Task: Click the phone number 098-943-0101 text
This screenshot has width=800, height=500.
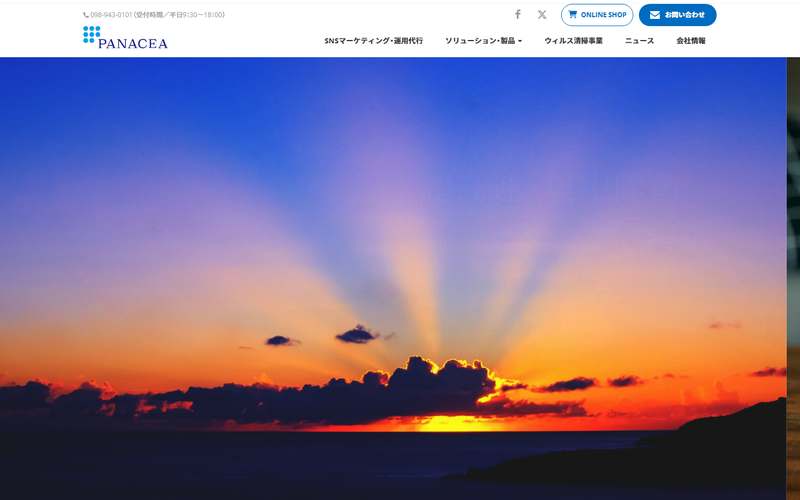Action: [x=111, y=15]
